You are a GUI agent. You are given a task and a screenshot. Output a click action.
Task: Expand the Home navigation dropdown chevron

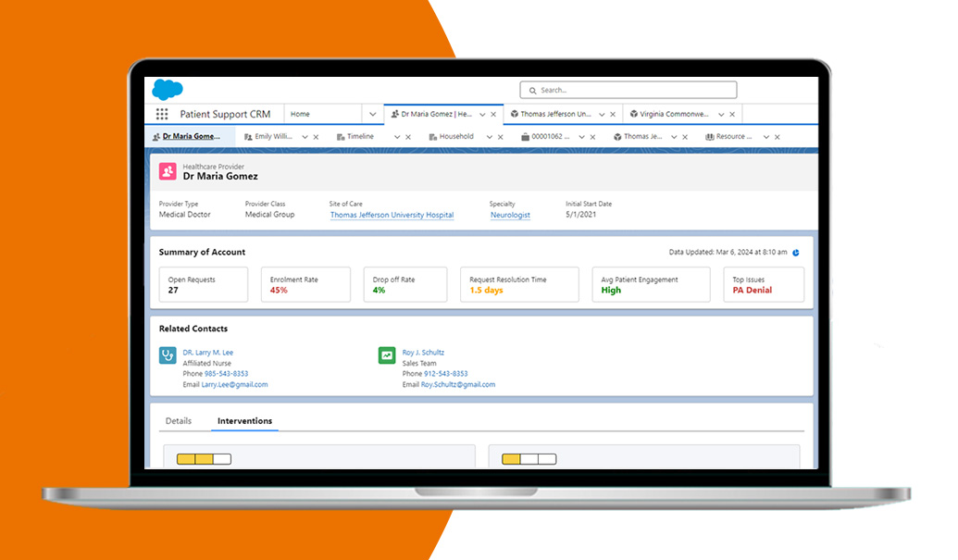pos(373,115)
